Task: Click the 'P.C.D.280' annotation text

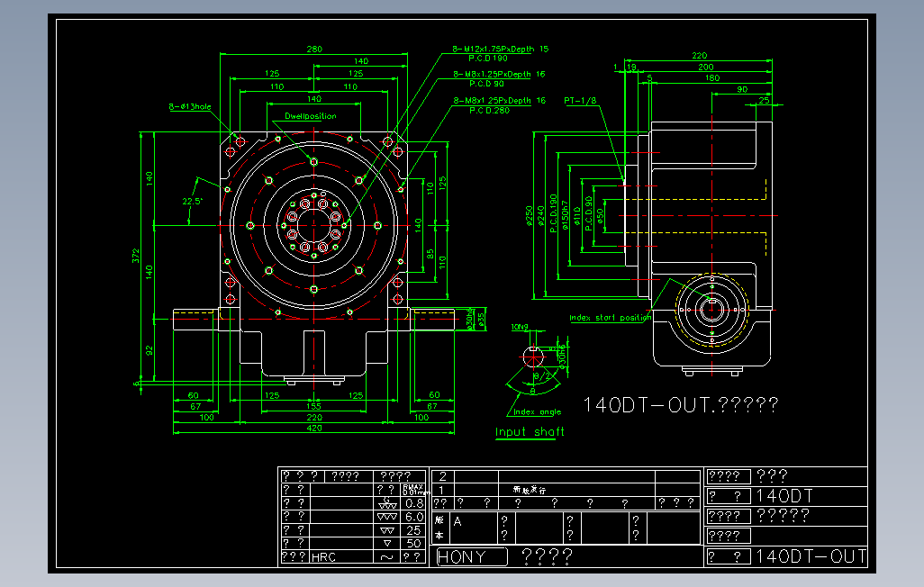Action: [x=489, y=110]
